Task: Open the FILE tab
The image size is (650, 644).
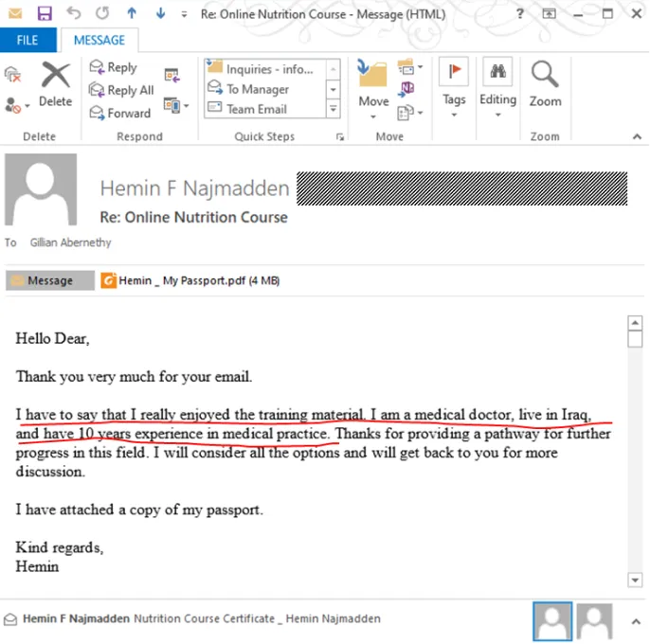Action: (x=27, y=40)
